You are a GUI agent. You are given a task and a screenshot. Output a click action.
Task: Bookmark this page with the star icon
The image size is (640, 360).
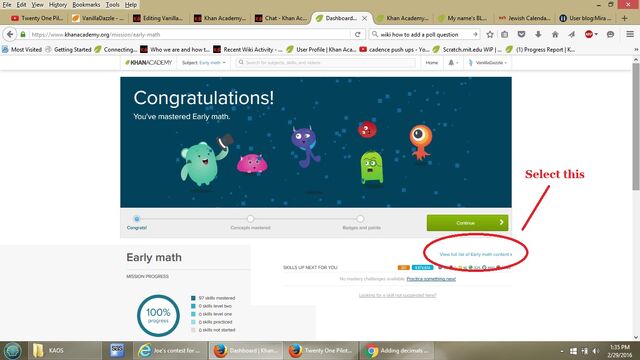(490, 35)
